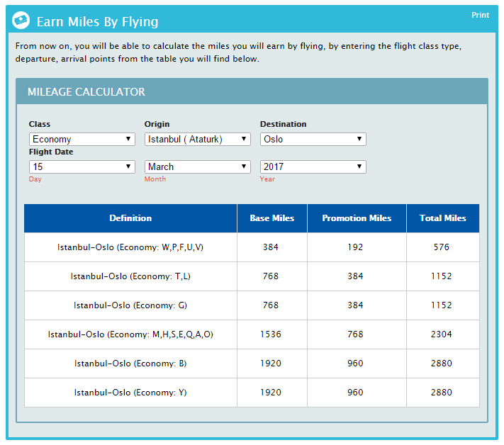The image size is (504, 445).
Task: Select the Istanbul-Oslo (Economy: W,P,F,U,V) row
Action: pyautogui.click(x=252, y=247)
